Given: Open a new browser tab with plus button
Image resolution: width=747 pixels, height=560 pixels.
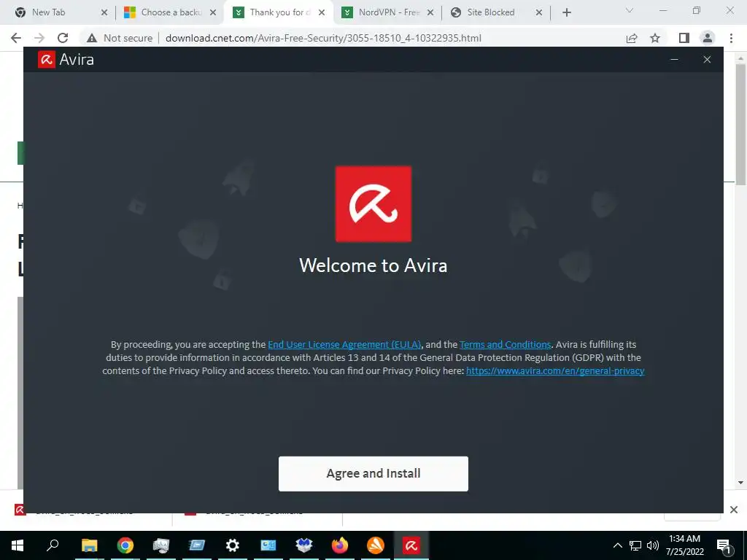Looking at the screenshot, I should coord(566,12).
